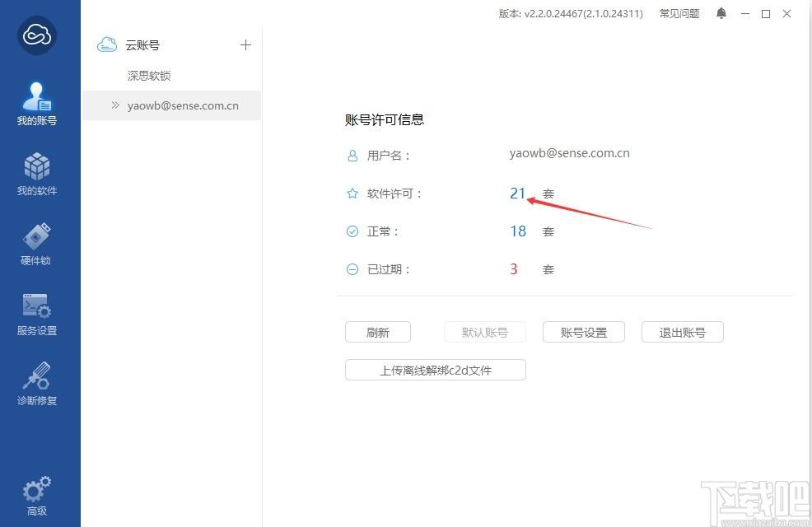
Task: Open 服务设置 in the sidebar
Action: [37, 315]
